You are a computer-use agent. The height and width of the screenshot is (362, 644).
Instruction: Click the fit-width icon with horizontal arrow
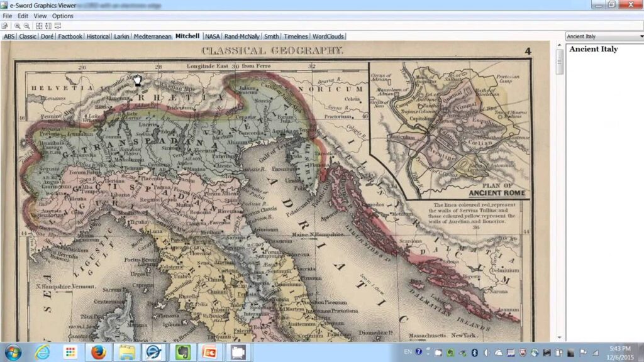coord(58,26)
